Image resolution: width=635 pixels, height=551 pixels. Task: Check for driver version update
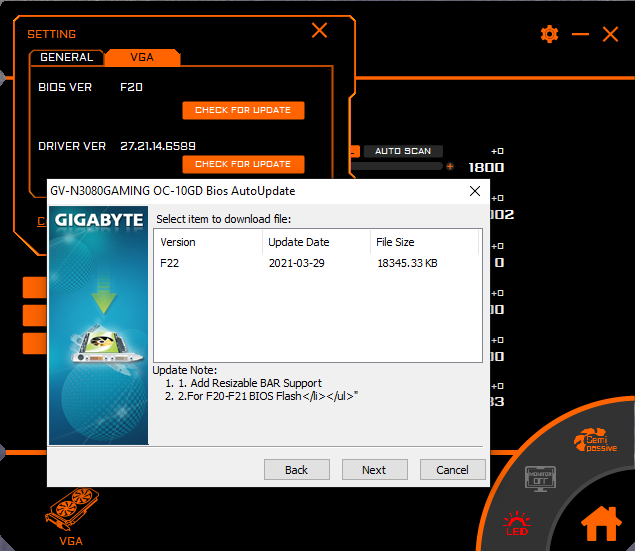click(243, 164)
